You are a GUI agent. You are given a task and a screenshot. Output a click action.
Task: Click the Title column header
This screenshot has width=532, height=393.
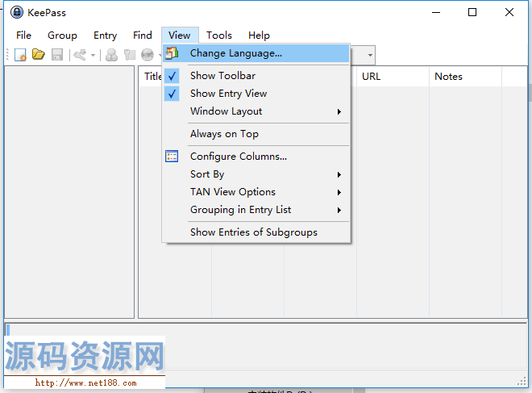click(152, 77)
